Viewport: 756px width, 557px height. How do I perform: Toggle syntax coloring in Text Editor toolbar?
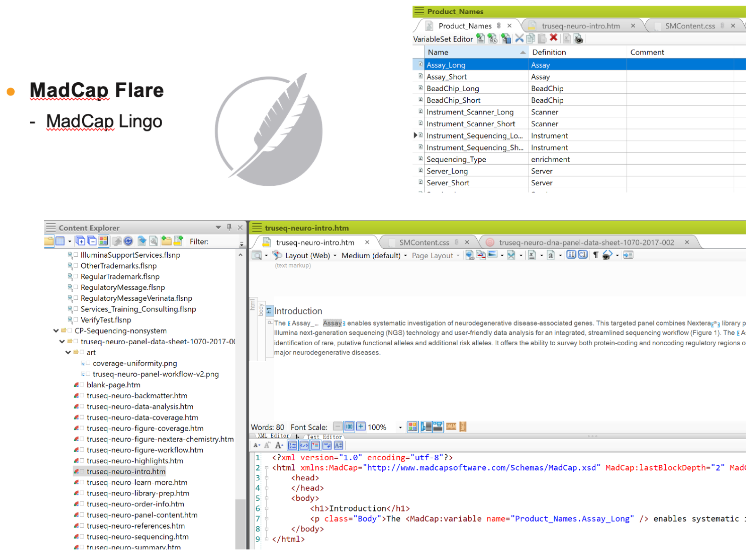304,445
